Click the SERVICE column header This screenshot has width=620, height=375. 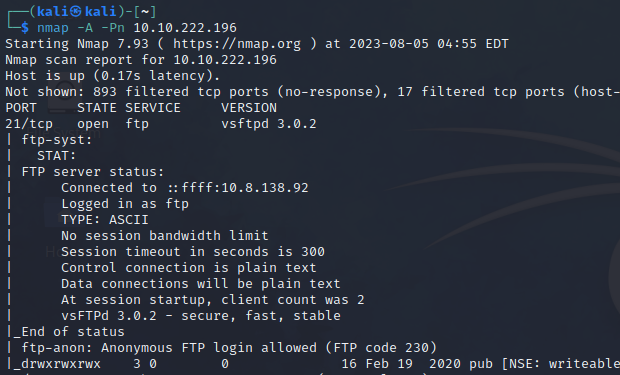(153, 108)
